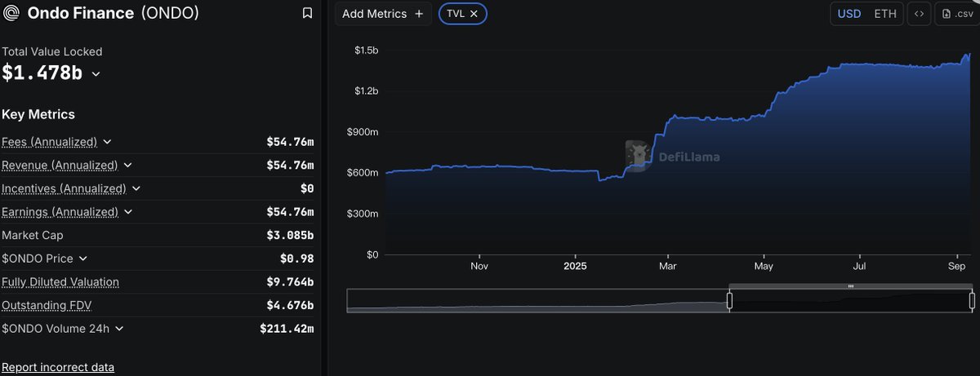Click the $900m y-axis label
This screenshot has height=376, width=980.
363,132
